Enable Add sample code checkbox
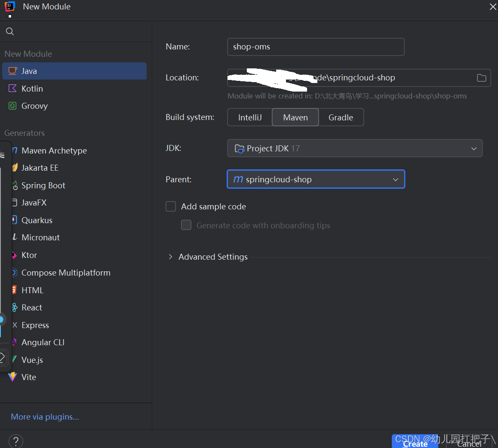Screen dimensions: 498x448 [x=171, y=206]
